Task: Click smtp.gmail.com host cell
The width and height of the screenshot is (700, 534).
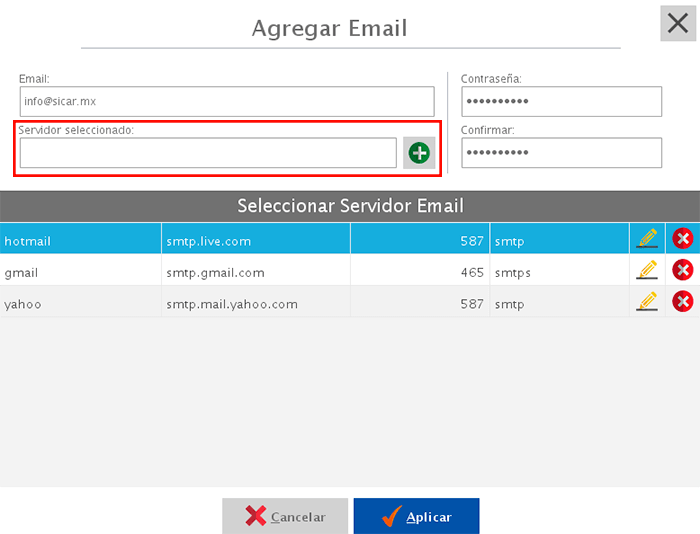Action: (255, 272)
